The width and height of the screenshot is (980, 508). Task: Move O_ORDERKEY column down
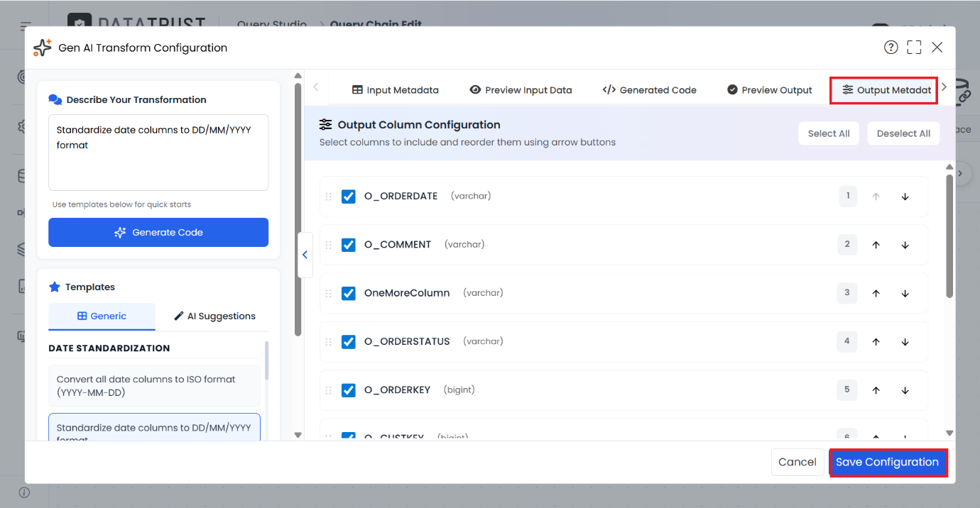905,390
